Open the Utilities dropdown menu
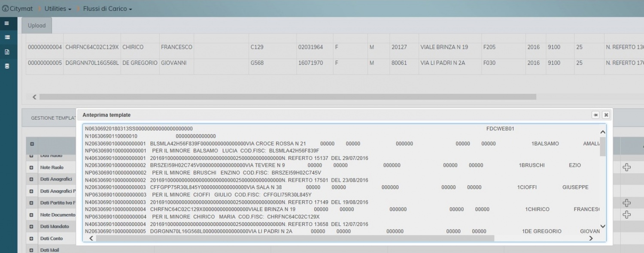 point(58,9)
